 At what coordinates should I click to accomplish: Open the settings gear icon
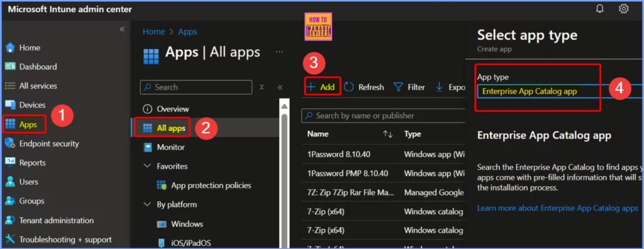click(623, 9)
